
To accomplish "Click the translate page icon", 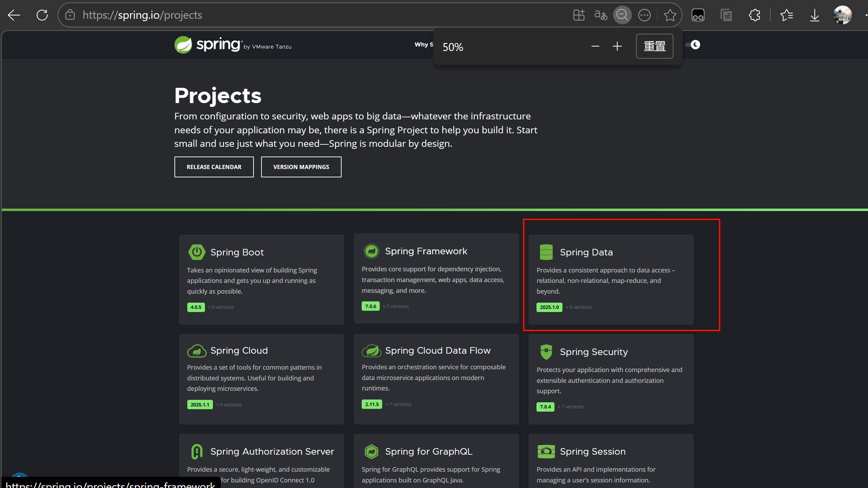I will click(x=600, y=15).
